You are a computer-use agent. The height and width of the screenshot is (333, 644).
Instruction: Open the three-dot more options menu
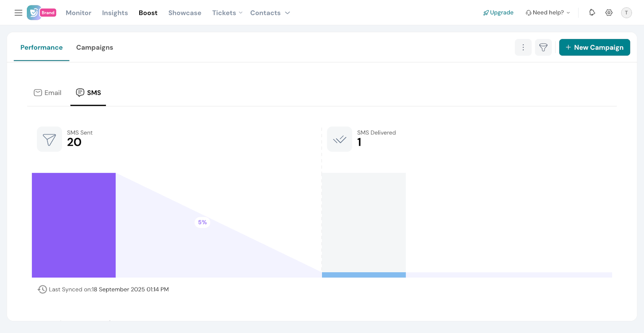pos(523,48)
